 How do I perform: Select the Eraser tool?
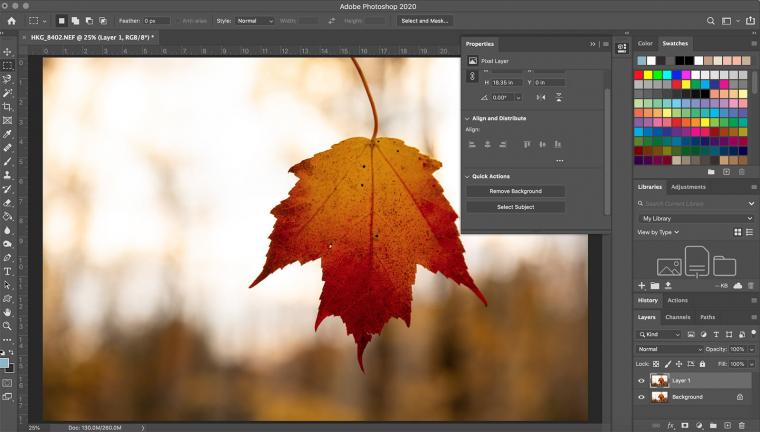coord(7,203)
